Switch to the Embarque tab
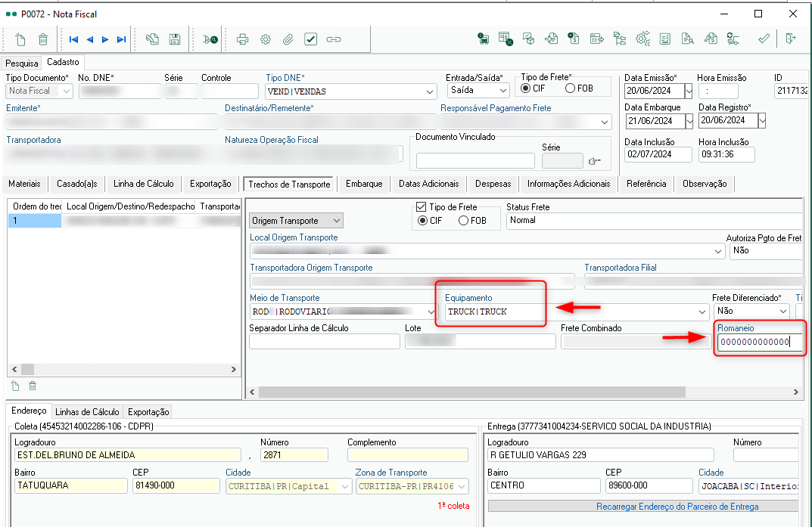This screenshot has height=527, width=812. pyautogui.click(x=364, y=184)
